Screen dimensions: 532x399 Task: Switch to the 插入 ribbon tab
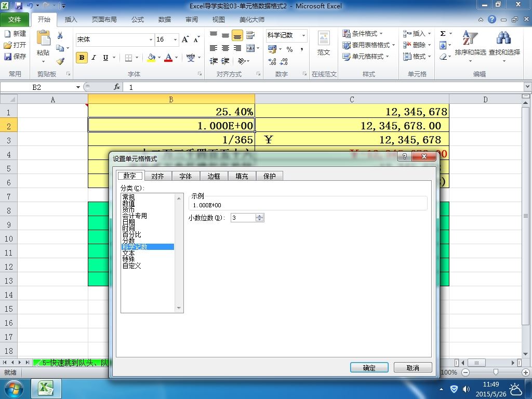click(x=71, y=20)
